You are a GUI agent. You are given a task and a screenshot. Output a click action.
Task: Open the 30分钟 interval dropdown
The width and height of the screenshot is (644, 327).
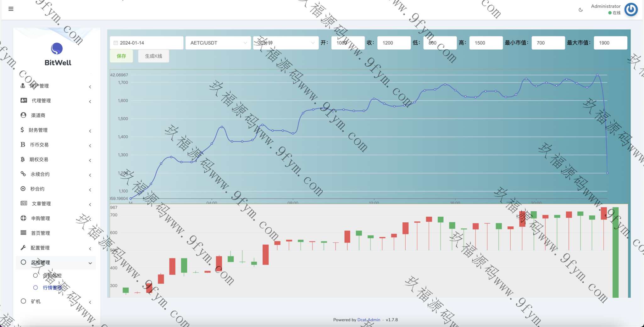pyautogui.click(x=285, y=43)
